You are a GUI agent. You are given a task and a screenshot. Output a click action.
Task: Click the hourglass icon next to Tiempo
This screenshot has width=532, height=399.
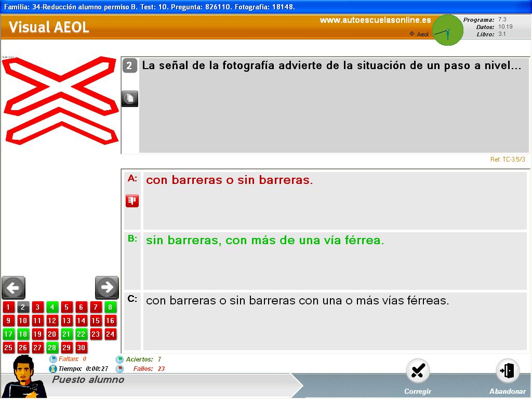(x=53, y=368)
